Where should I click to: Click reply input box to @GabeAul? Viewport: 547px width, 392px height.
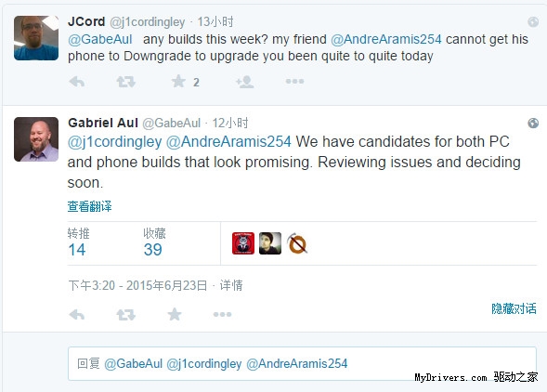coord(302,364)
